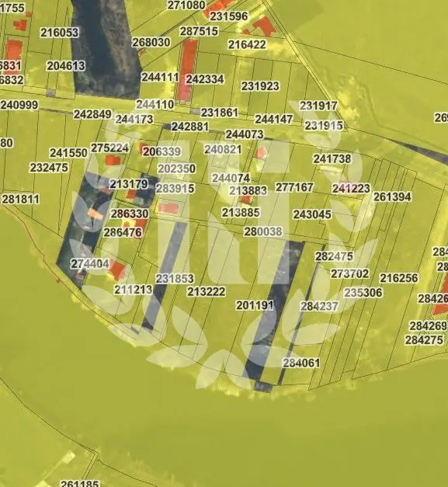The height and width of the screenshot is (487, 448).
Task: Click parcel number 274404
Action: pos(90,264)
